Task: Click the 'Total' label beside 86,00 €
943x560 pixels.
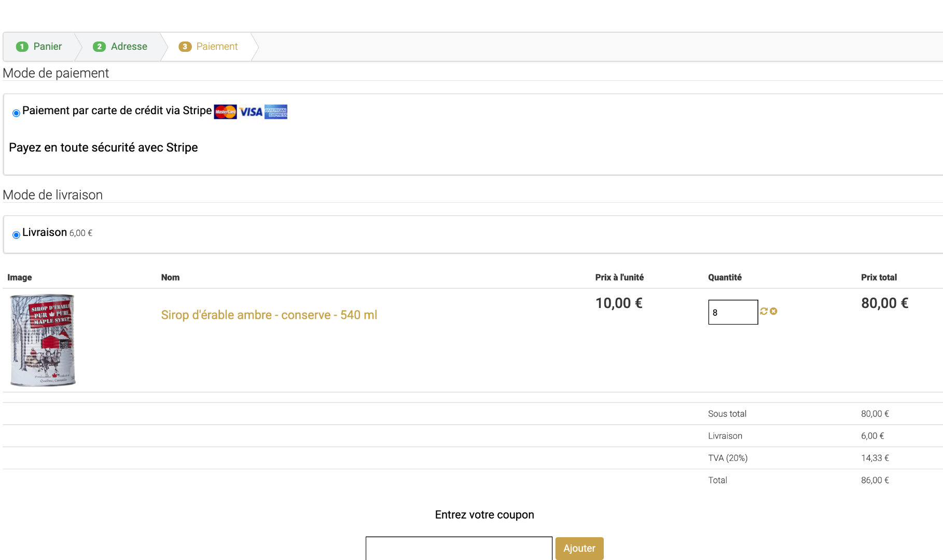Action: 717,480
